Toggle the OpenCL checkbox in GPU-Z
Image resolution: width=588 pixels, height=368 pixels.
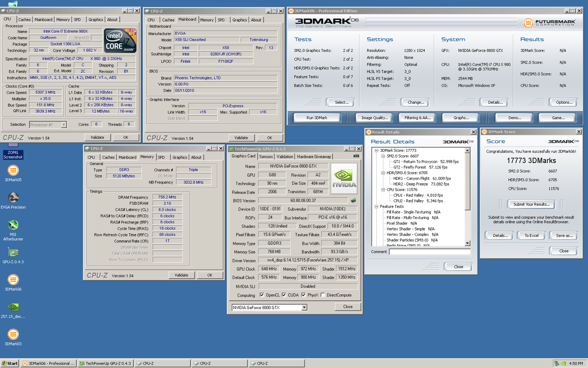click(262, 295)
